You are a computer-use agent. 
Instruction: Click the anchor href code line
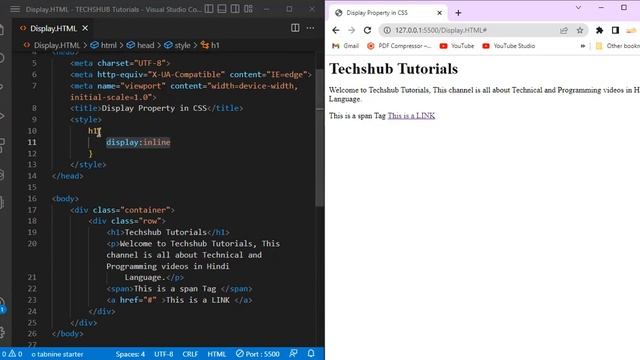click(179, 300)
